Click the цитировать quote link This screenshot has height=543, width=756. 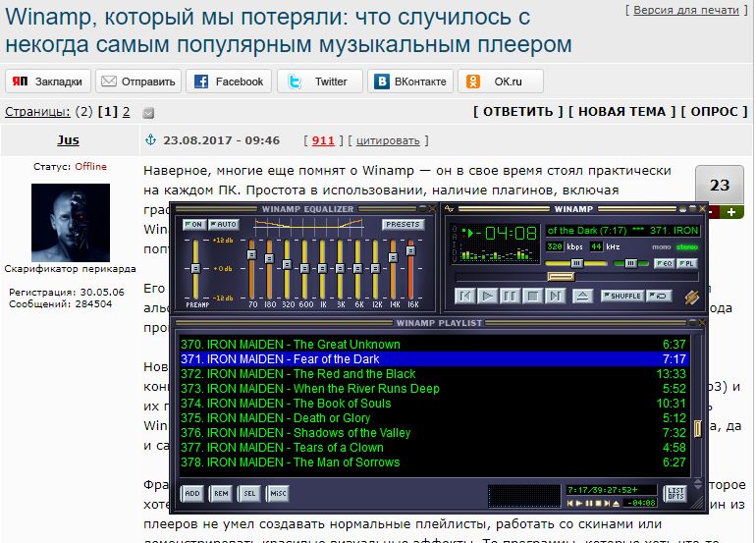[388, 140]
